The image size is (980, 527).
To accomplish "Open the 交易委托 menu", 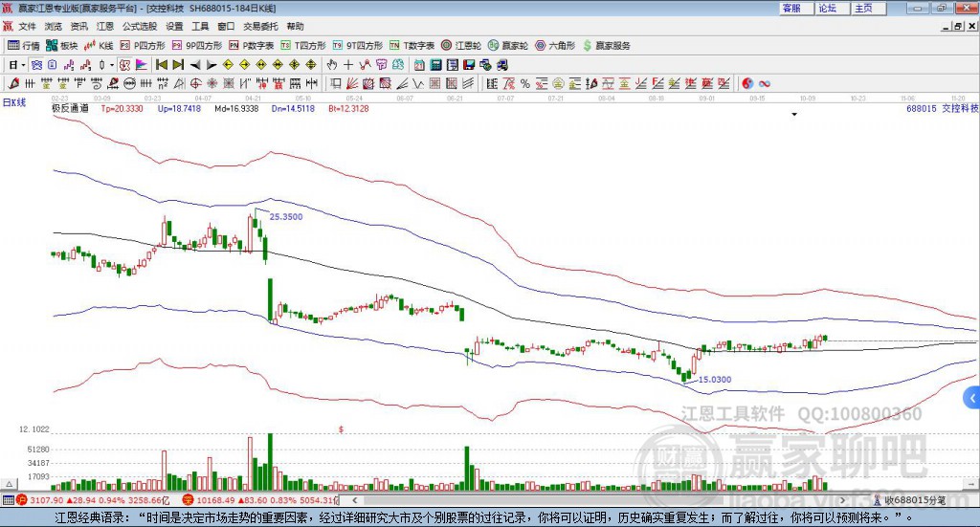I will point(260,26).
